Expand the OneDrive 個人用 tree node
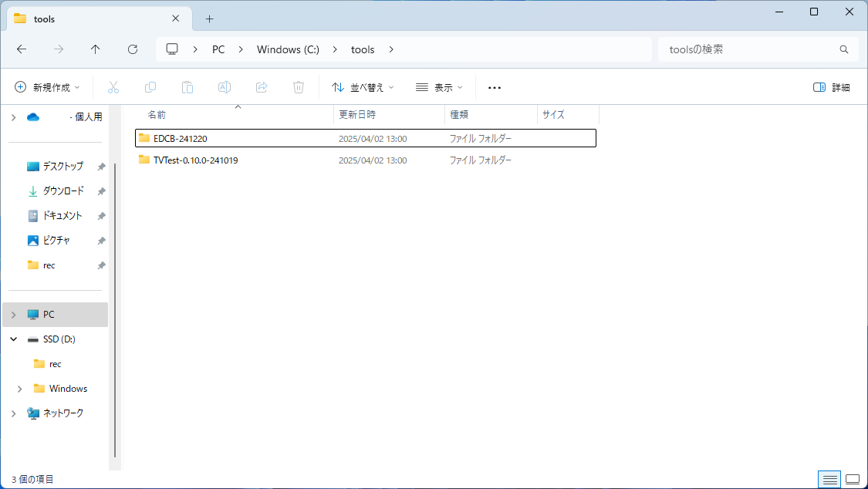 tap(13, 117)
